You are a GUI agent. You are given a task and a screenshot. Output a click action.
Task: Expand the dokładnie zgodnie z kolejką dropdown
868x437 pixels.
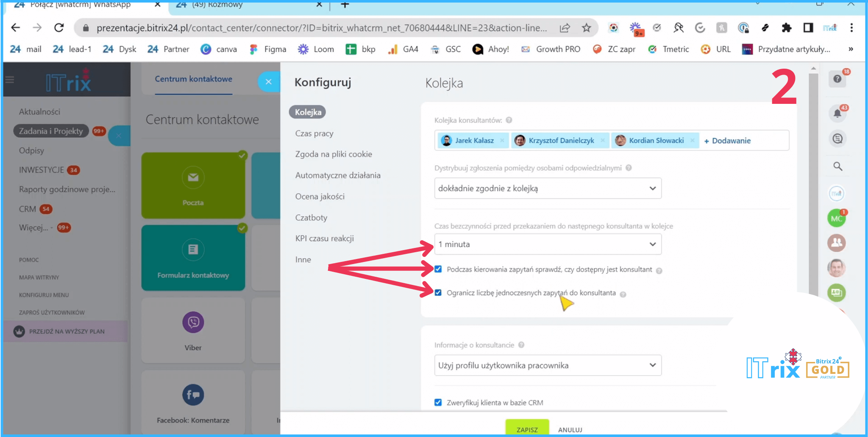tap(548, 188)
